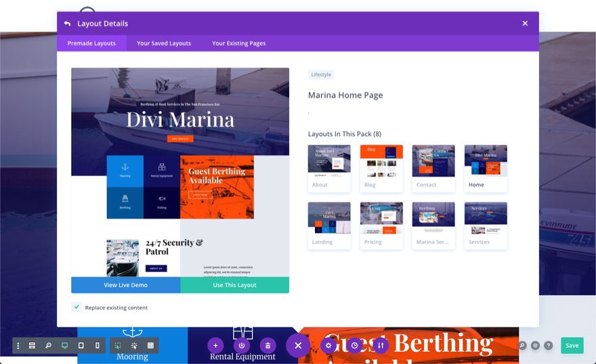Screen dimensions: 596x364
Task: Select the Landing layout thumbnail
Action: pos(329,225)
